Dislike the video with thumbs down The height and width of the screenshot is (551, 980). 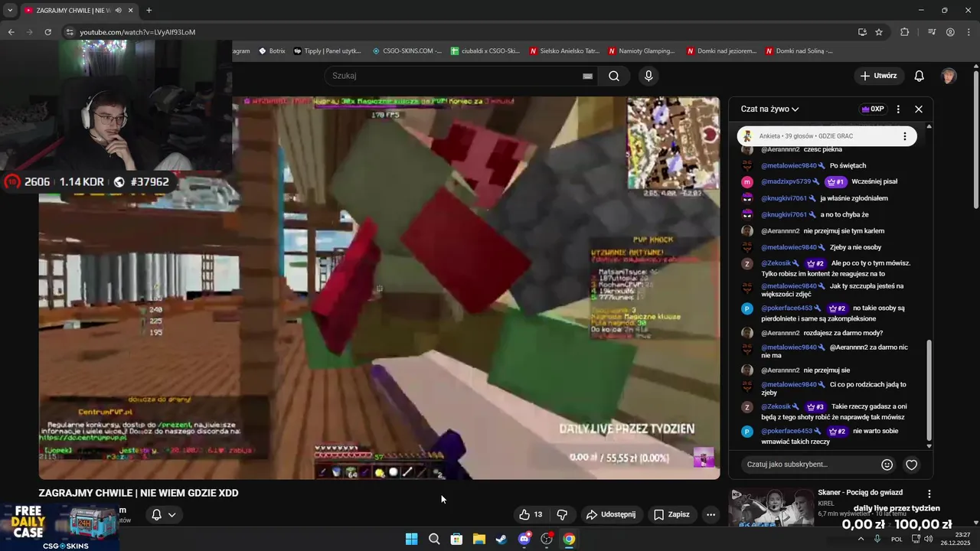562,514
